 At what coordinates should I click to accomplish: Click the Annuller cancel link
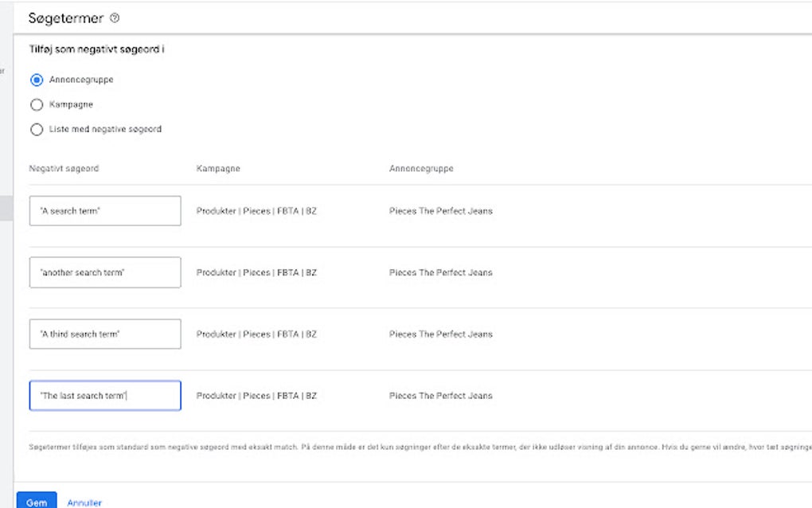tap(84, 502)
